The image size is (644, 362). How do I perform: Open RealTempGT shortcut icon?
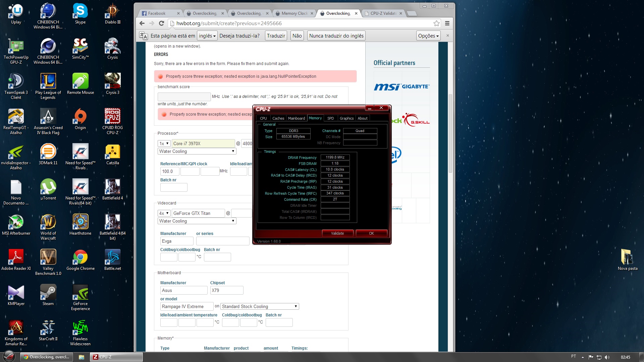[16, 122]
